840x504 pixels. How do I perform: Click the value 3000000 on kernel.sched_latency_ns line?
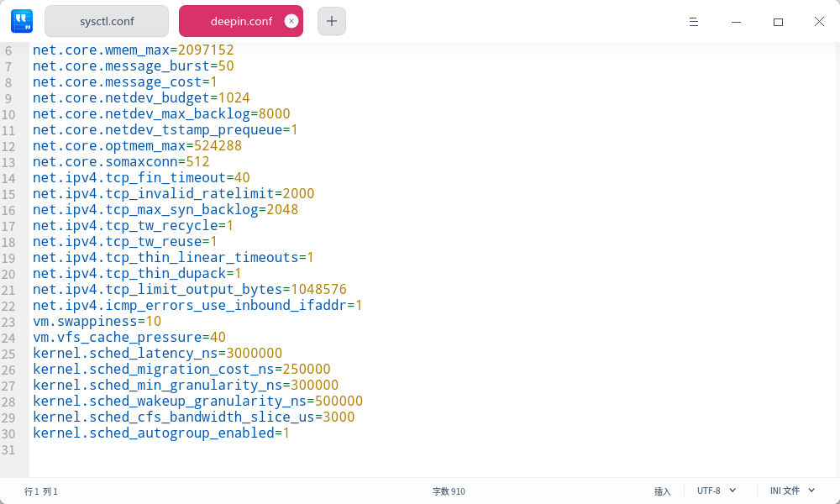[x=253, y=353]
